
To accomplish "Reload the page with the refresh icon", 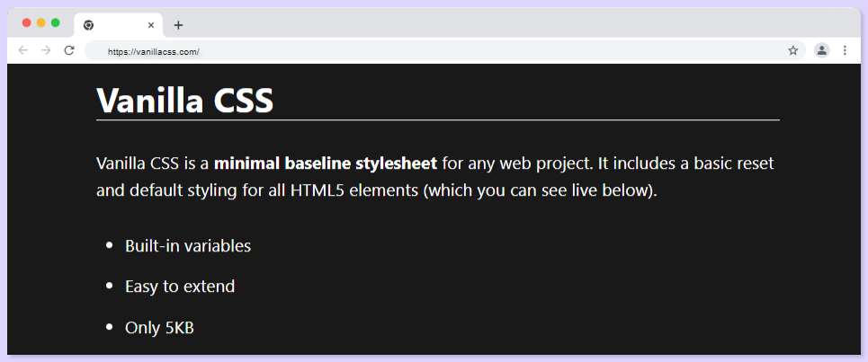I will 69,50.
